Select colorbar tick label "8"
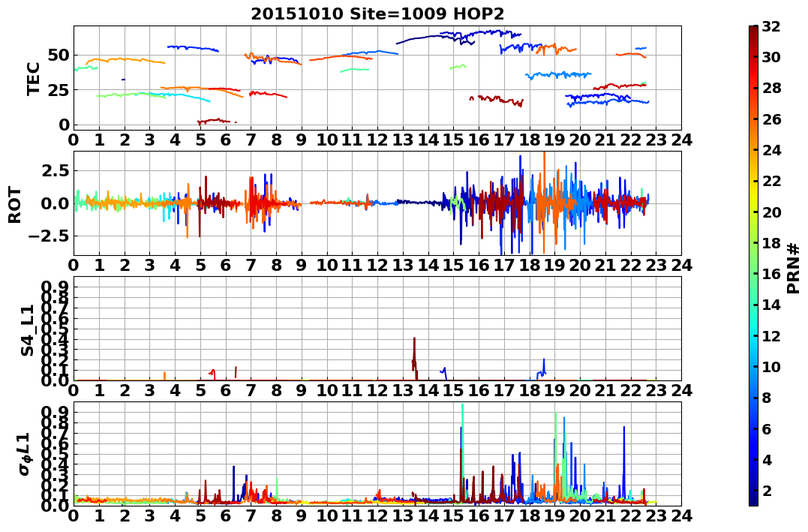Screen dimensions: 808x532 click(x=767, y=398)
